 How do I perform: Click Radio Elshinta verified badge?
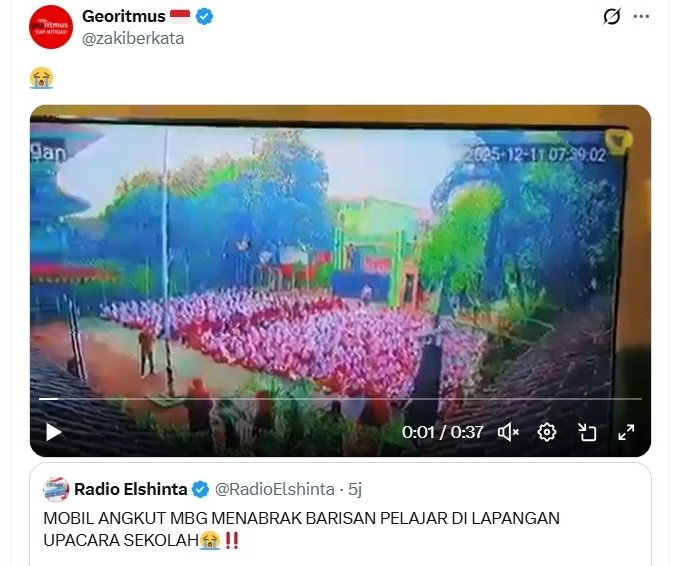click(x=200, y=489)
